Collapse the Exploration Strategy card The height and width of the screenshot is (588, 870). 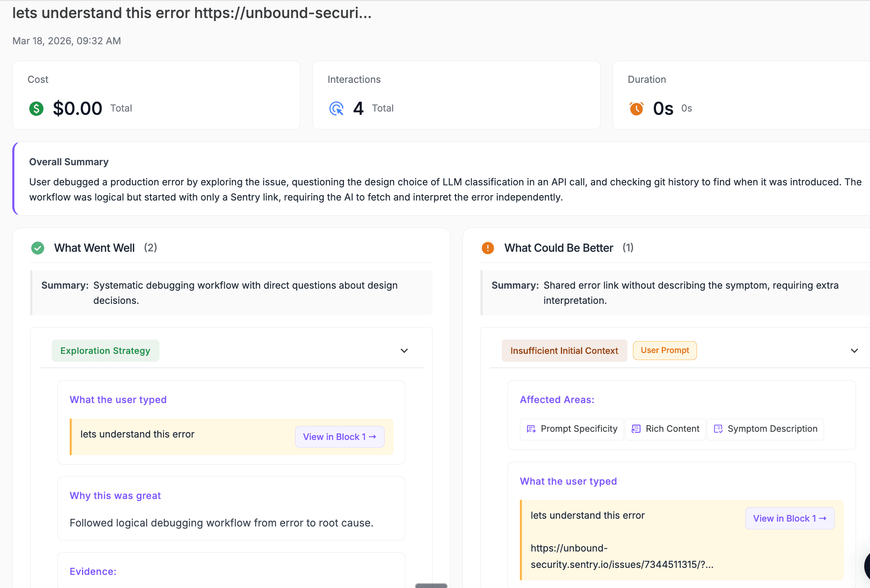click(404, 351)
